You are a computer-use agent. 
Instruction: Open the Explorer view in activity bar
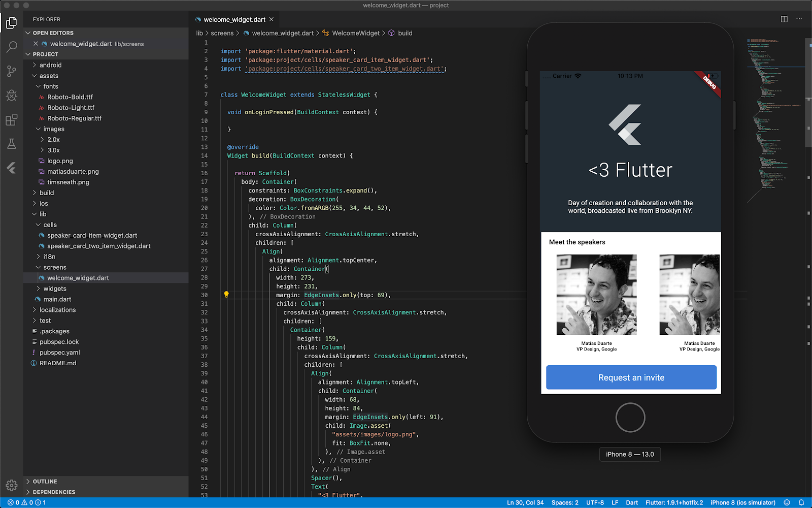coord(11,23)
